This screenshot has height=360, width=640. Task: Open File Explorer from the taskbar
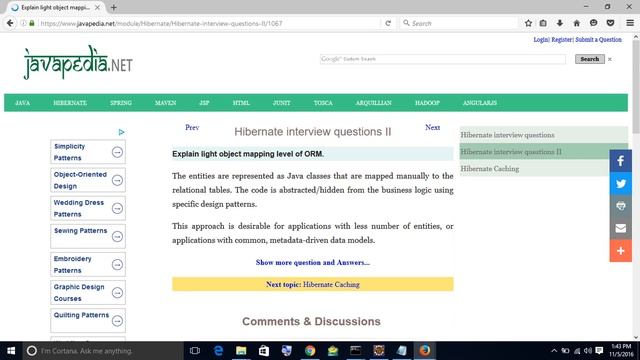(241, 351)
